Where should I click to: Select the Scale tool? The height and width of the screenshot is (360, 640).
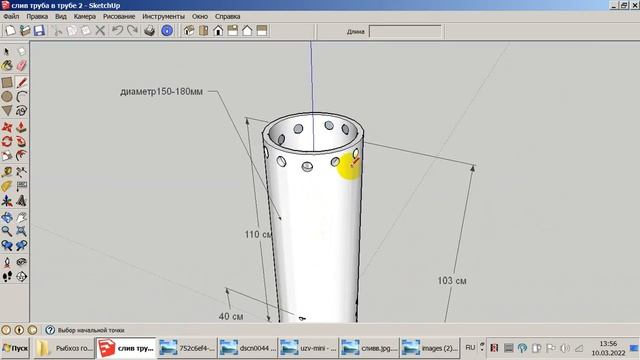[x=7, y=156]
